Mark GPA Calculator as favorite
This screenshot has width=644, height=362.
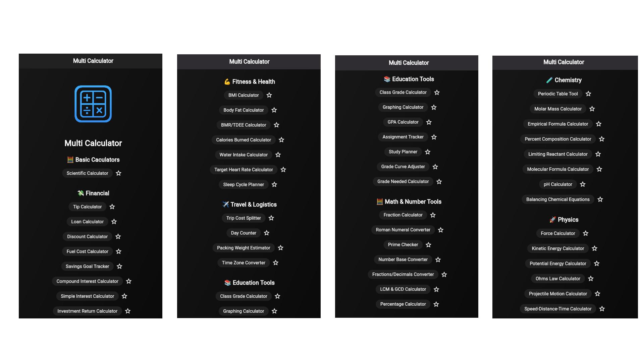click(429, 122)
